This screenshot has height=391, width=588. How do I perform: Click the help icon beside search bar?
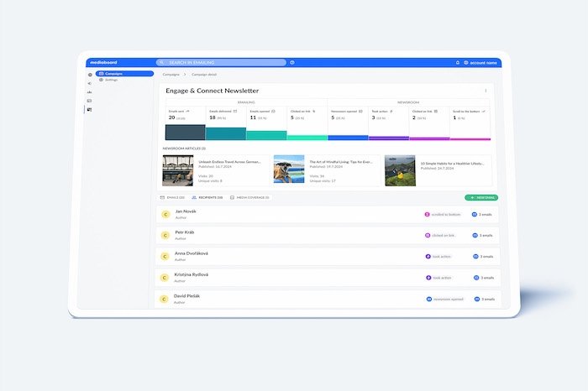coord(292,63)
